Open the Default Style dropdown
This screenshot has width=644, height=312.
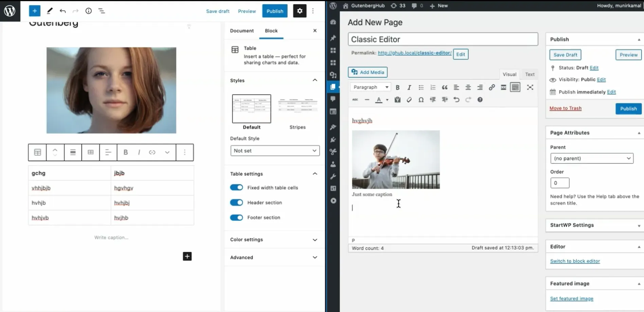275,151
